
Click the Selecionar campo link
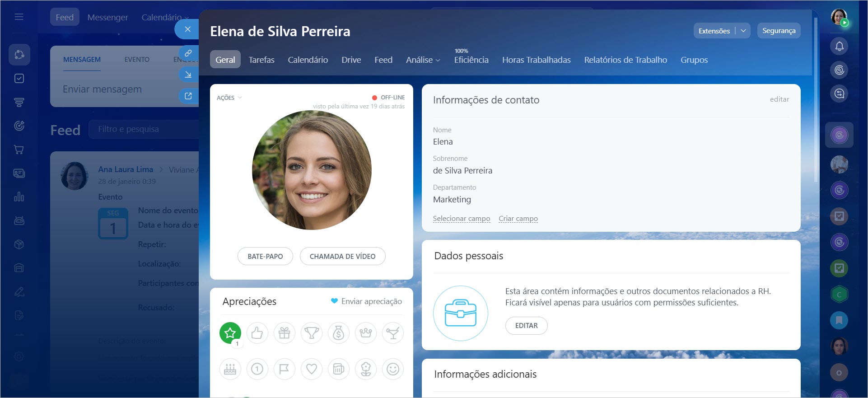[x=461, y=219]
